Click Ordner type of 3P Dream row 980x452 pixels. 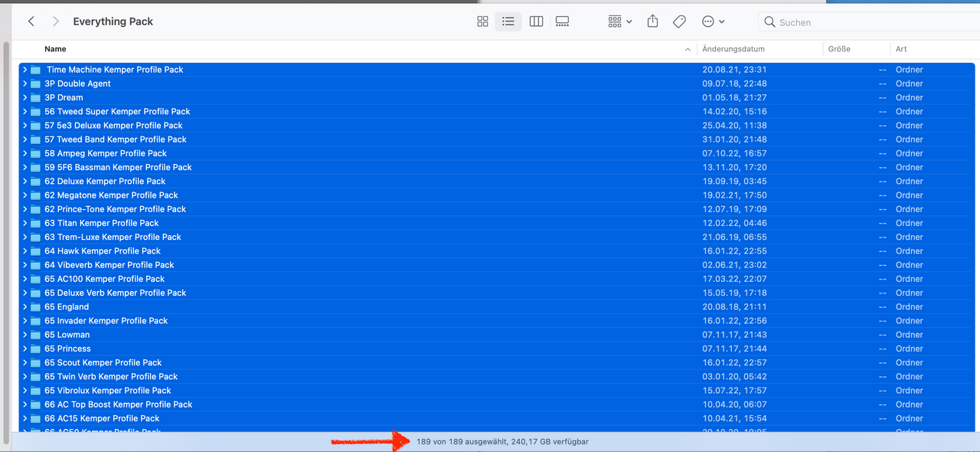(x=910, y=97)
